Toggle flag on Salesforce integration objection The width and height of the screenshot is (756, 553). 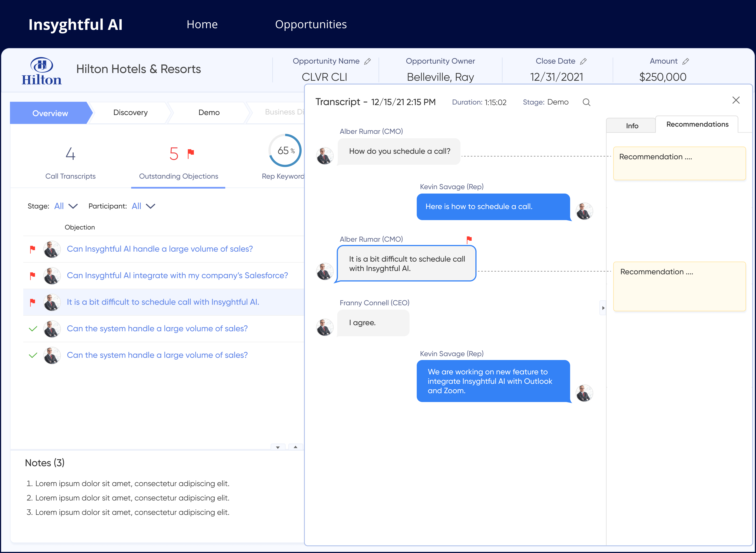(32, 276)
